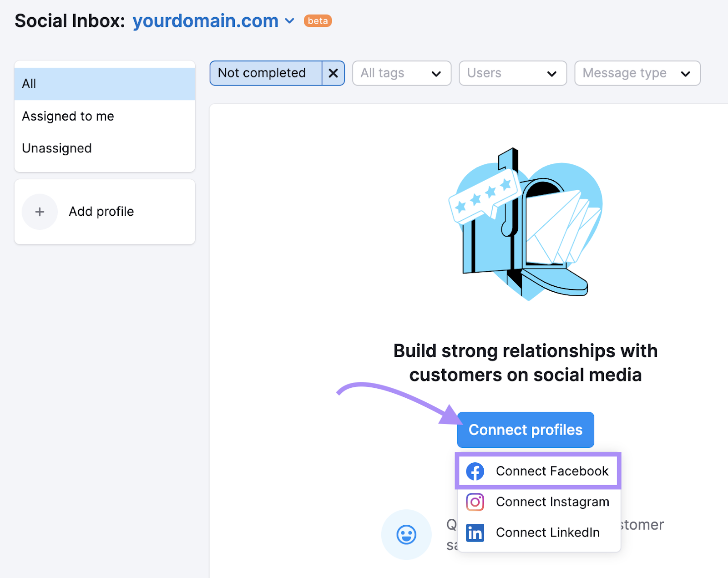Viewport: 728px width, 578px height.
Task: Open the All tags dropdown
Action: (401, 73)
